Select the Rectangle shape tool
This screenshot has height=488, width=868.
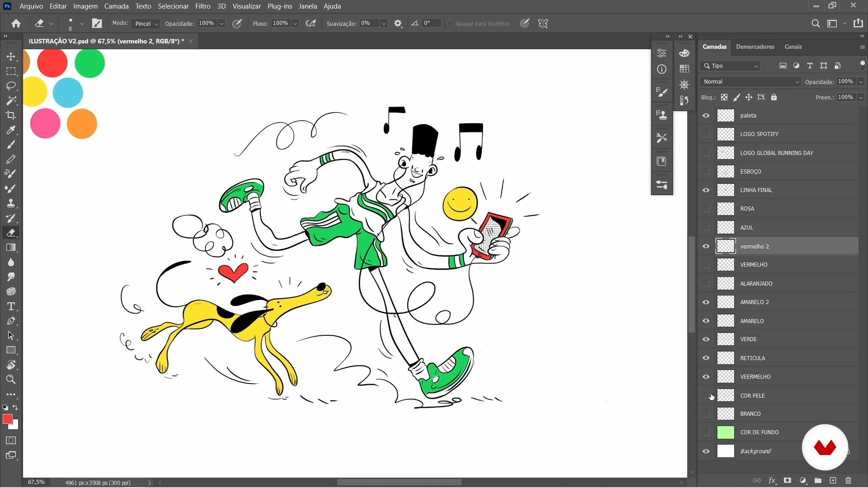pyautogui.click(x=11, y=350)
